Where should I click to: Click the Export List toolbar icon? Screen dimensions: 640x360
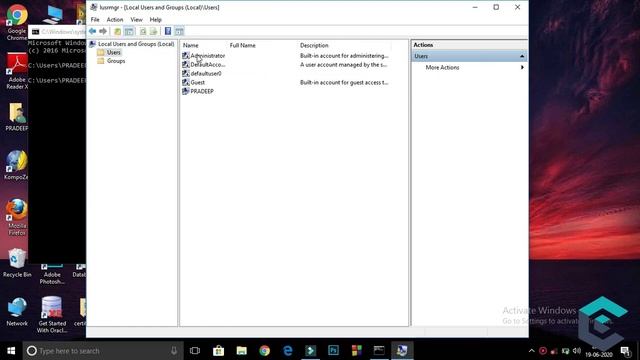point(153,31)
